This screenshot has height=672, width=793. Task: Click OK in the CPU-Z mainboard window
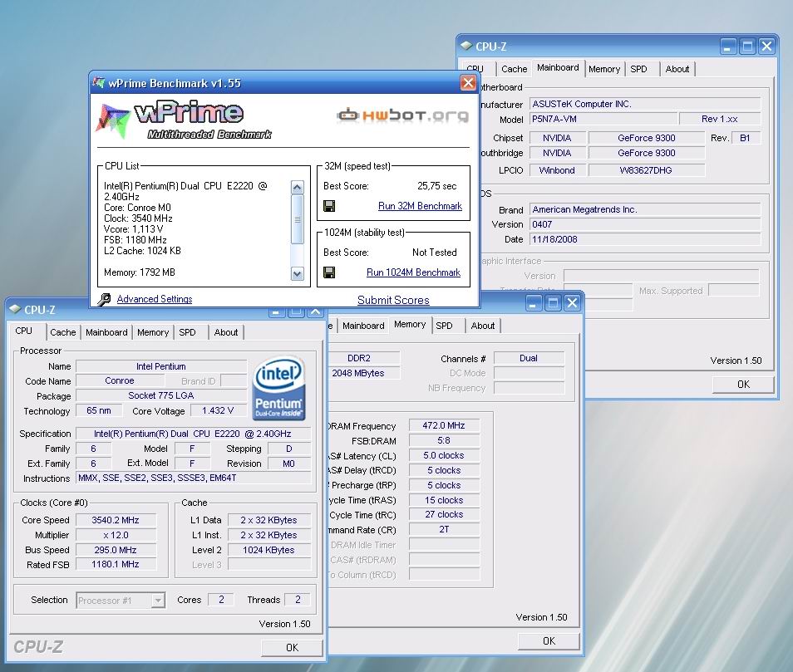click(743, 385)
